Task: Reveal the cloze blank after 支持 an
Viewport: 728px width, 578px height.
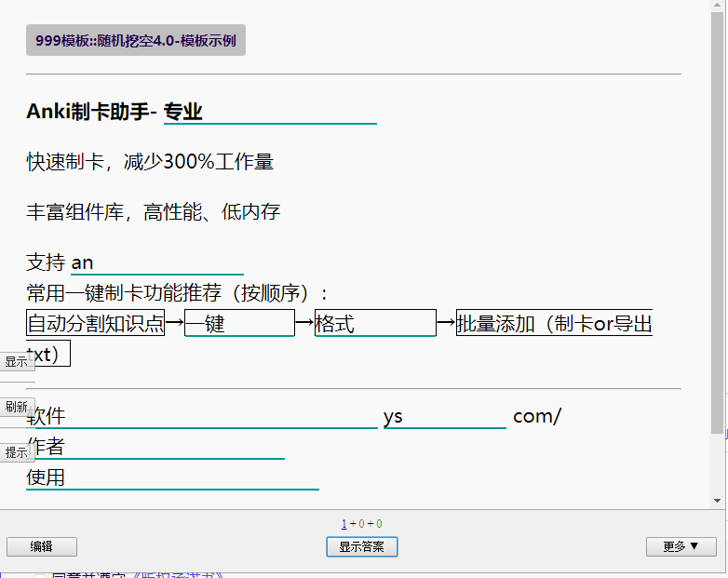Action: [157, 262]
